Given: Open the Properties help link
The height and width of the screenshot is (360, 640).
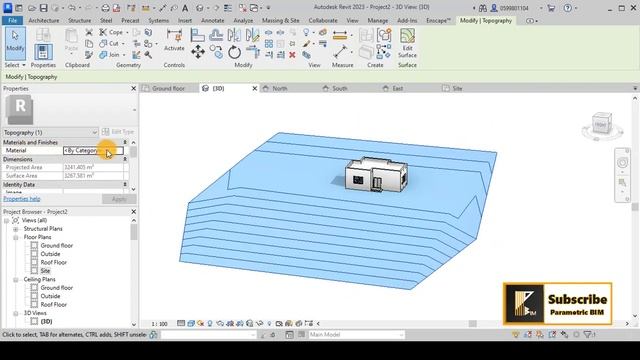Looking at the screenshot, I should pyautogui.click(x=22, y=199).
